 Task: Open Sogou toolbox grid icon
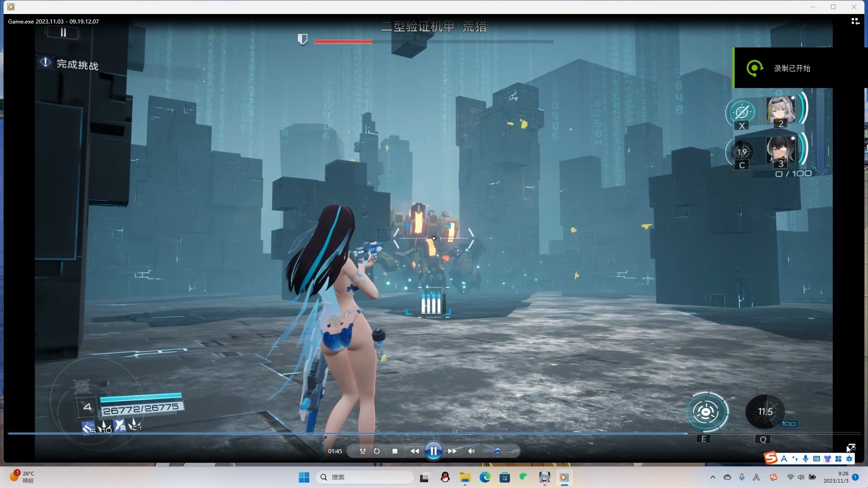(838, 459)
